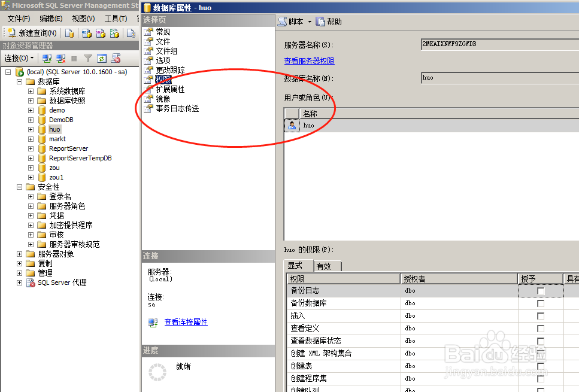This screenshot has height=392, width=579.
Task: Switch to the 显式 tab
Action: [x=298, y=265]
